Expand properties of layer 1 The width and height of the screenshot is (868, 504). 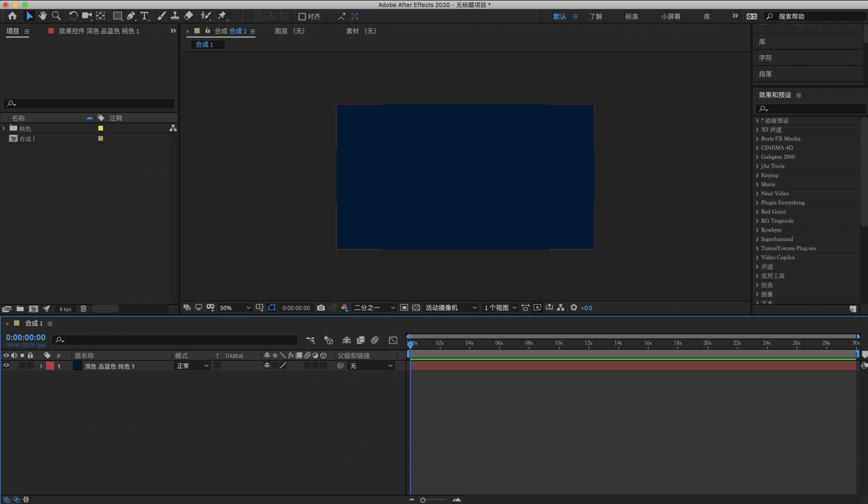point(41,366)
